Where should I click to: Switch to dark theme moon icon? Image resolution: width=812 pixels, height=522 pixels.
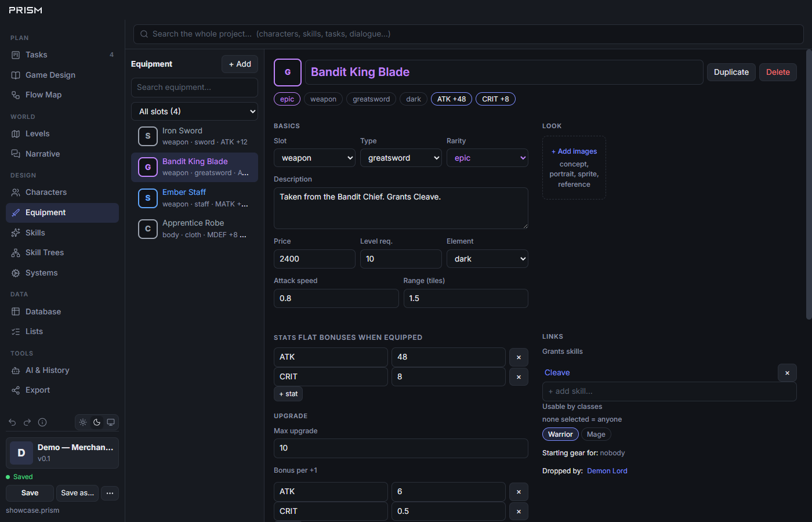97,422
